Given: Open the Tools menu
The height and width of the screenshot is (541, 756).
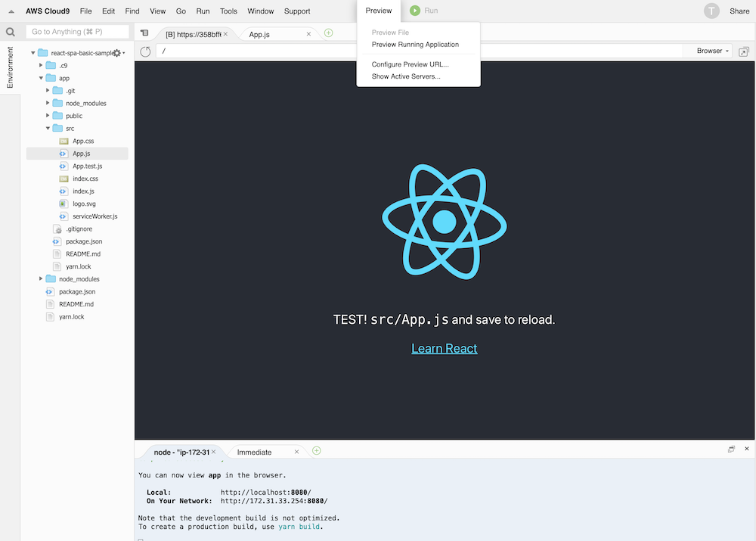Looking at the screenshot, I should (x=228, y=11).
